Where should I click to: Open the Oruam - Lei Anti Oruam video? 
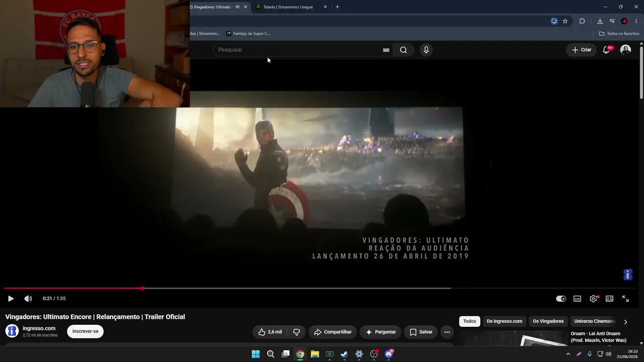(x=598, y=337)
